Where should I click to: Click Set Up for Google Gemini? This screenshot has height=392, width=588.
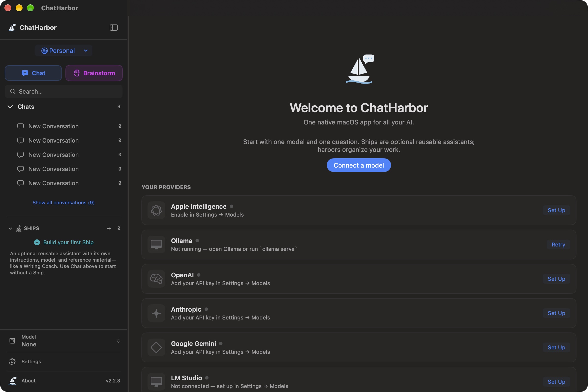pos(556,347)
